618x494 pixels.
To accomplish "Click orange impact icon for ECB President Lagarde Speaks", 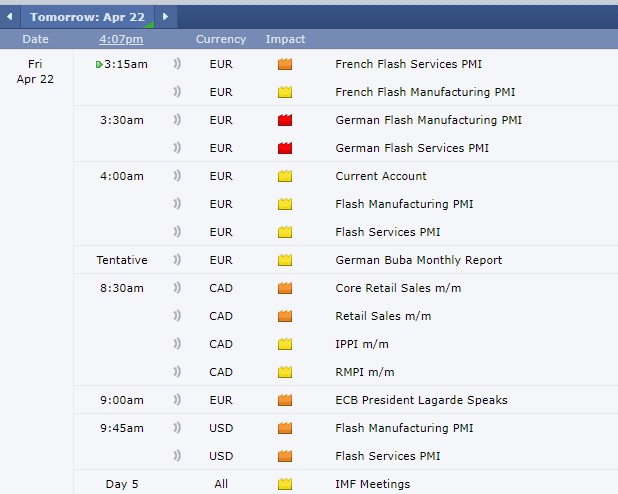I will [285, 400].
